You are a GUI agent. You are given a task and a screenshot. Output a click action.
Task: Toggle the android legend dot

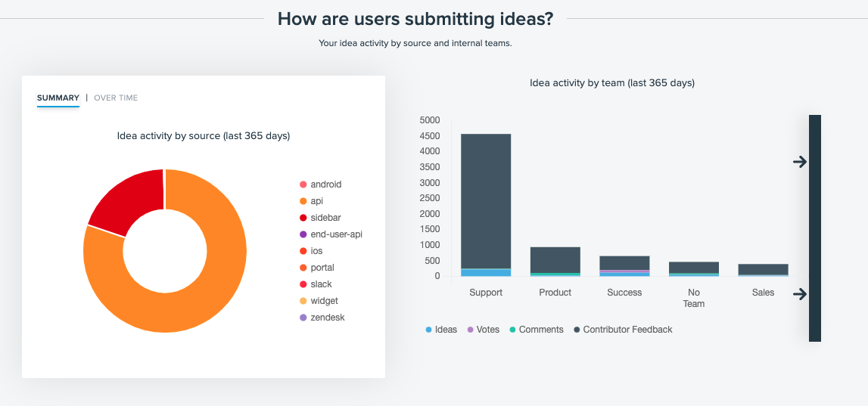(303, 184)
